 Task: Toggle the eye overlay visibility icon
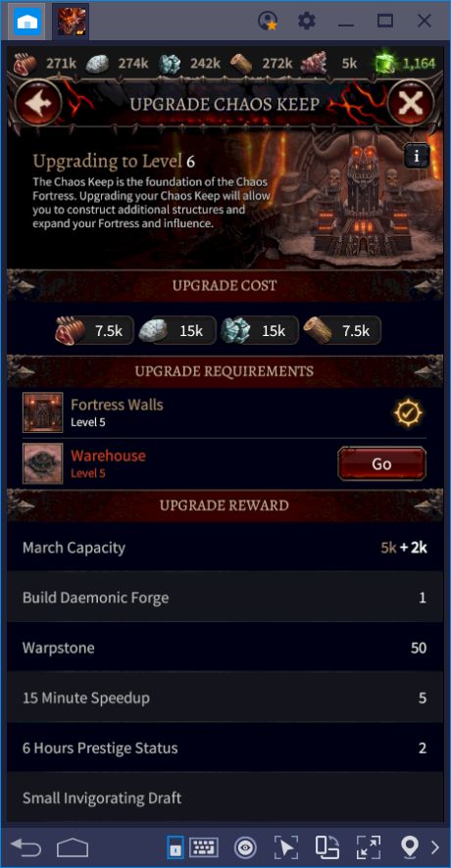coord(245,847)
